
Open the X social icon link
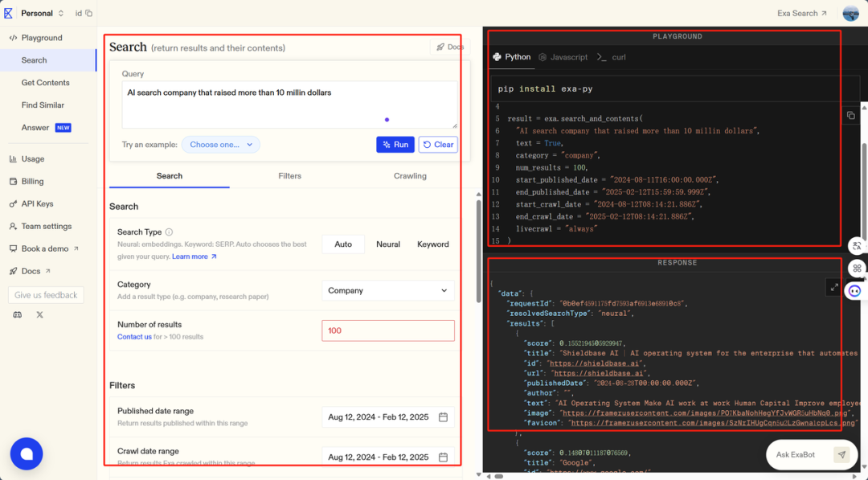[x=39, y=314]
